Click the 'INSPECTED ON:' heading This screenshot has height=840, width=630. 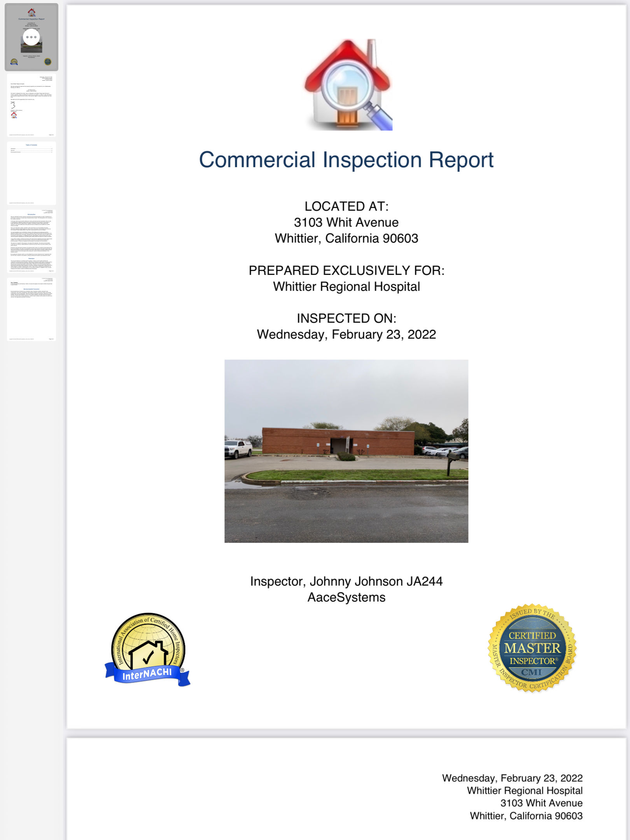coord(346,318)
